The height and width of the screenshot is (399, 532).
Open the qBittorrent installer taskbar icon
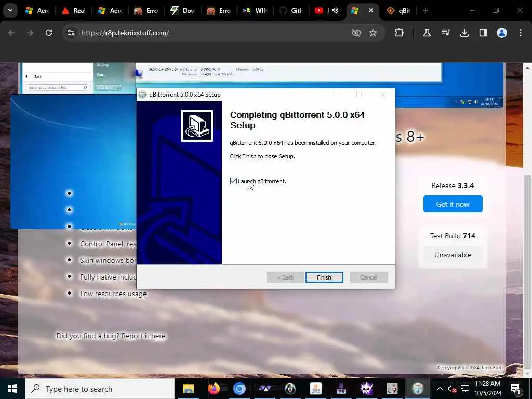pos(418,389)
